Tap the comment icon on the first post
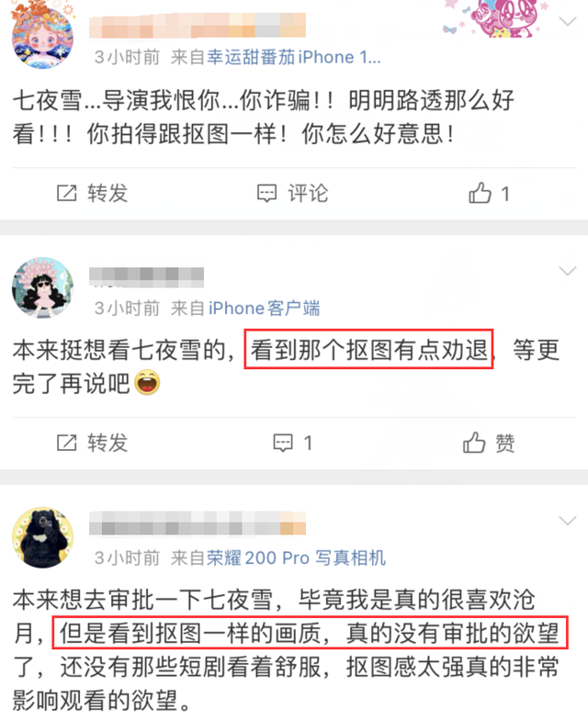588x720 pixels. (x=266, y=193)
